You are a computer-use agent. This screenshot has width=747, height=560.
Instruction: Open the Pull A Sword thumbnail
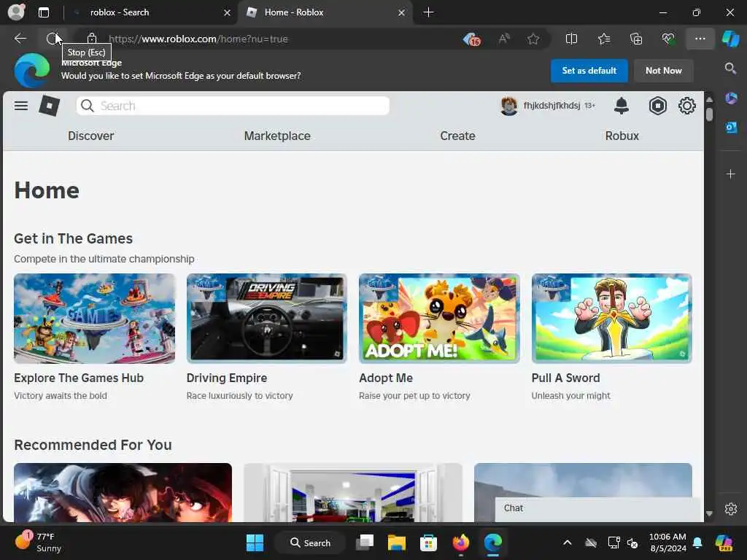(612, 318)
